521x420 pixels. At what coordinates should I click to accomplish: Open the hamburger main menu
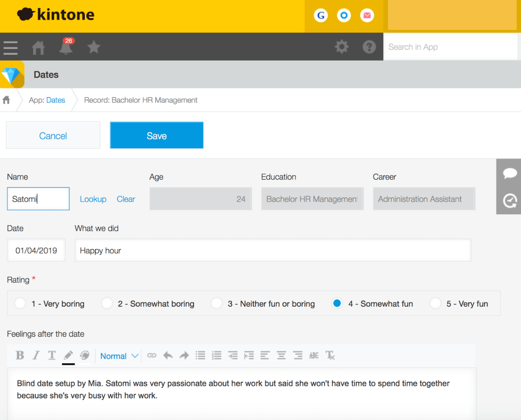click(11, 47)
